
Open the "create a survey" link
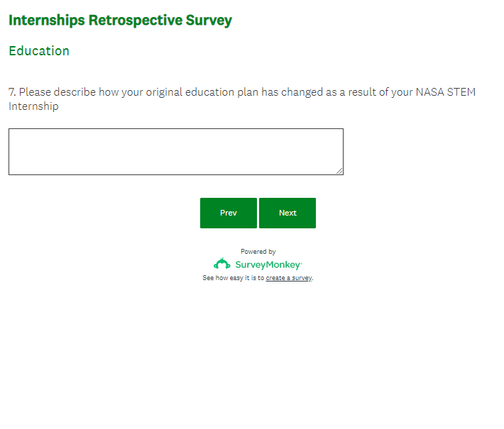click(x=288, y=278)
